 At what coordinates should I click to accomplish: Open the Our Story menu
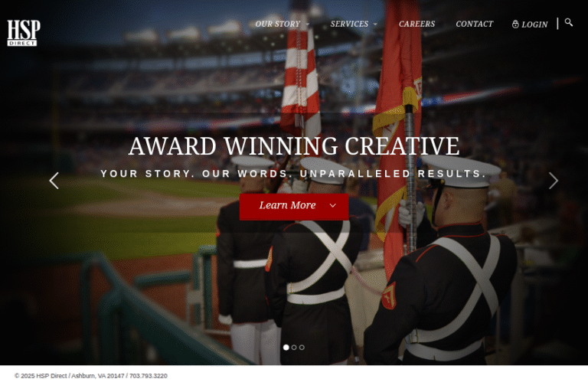pos(278,24)
